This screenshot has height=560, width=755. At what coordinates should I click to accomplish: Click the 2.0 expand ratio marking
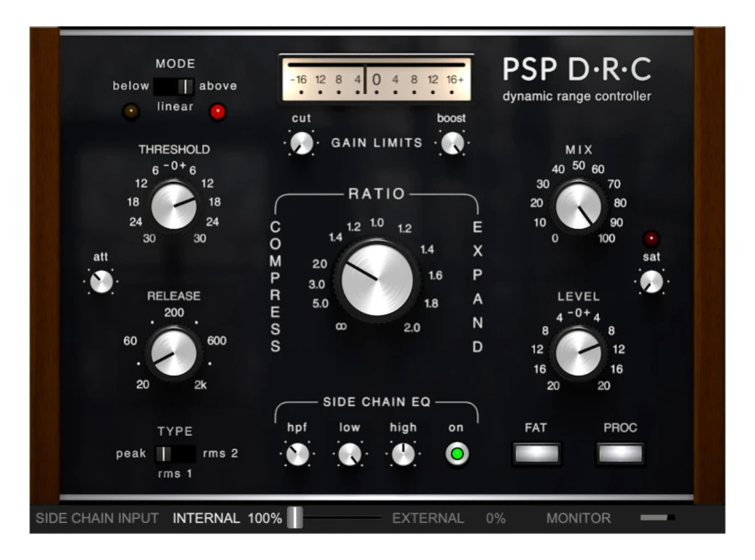[412, 328]
